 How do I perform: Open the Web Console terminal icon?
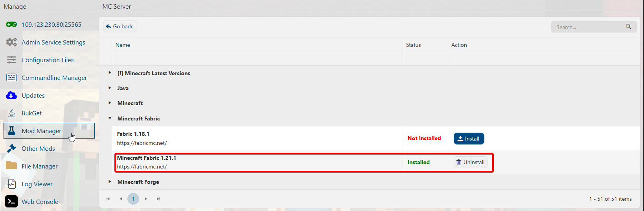(11, 202)
